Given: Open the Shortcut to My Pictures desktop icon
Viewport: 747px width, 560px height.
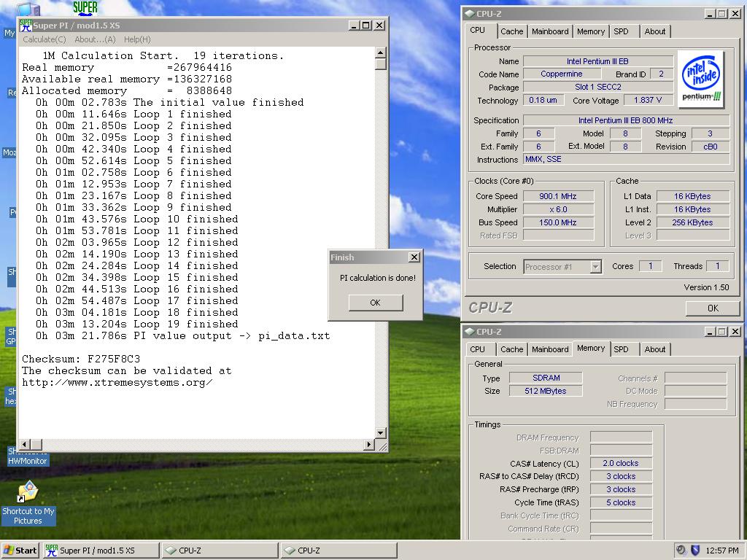Looking at the screenshot, I should pyautogui.click(x=28, y=503).
